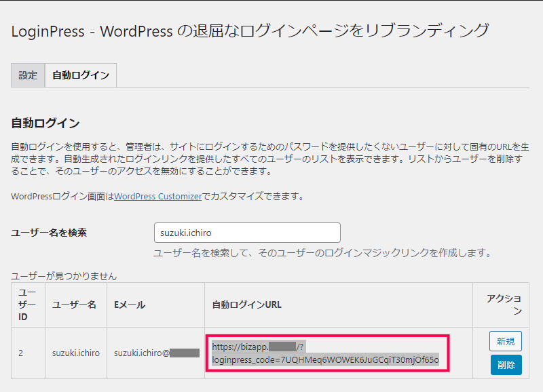Image resolution: width=543 pixels, height=392 pixels.
Task: Click the ユーザーが見つかりません message
Action: click(x=64, y=276)
